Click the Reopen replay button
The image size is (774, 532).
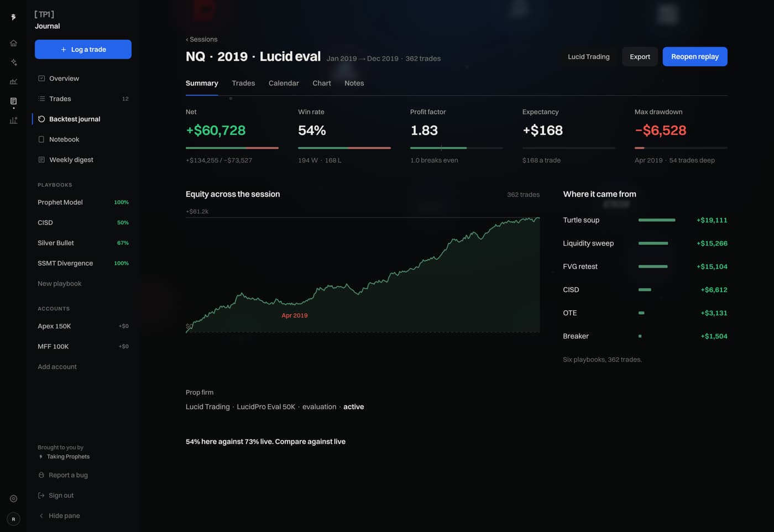pos(695,56)
